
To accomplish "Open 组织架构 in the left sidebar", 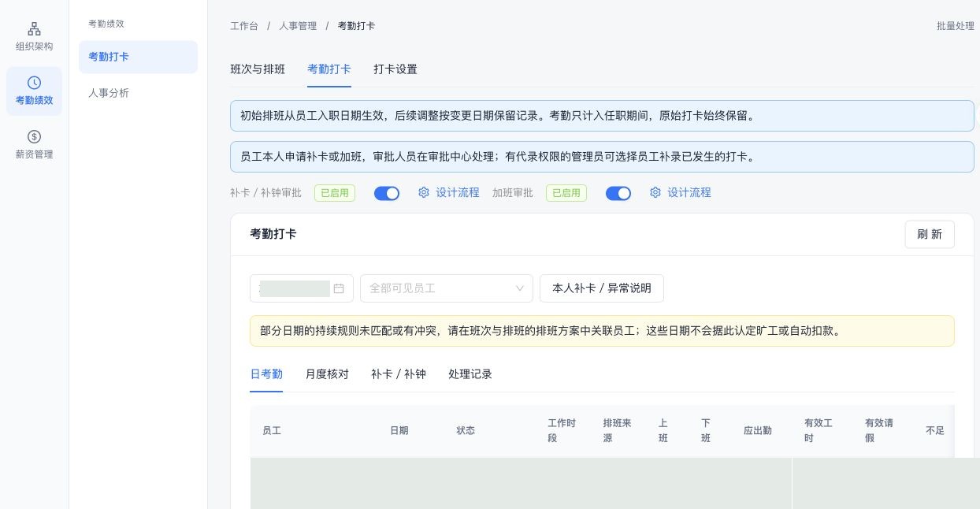I will click(34, 37).
